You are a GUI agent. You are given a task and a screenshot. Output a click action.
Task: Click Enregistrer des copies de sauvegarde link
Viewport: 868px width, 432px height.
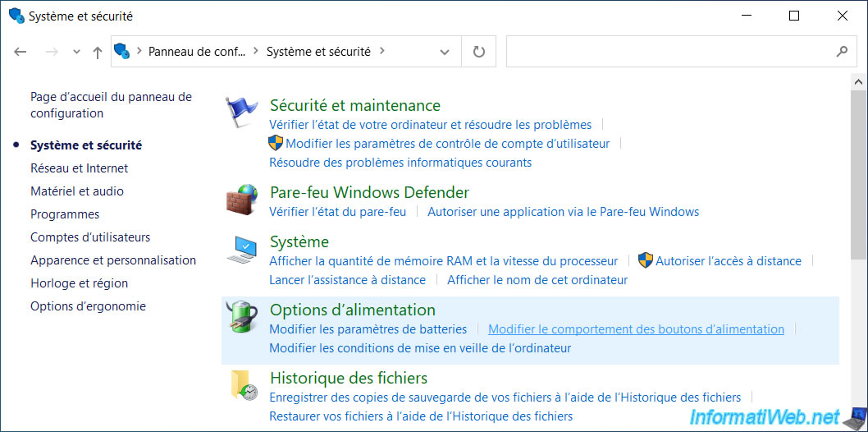(505, 398)
